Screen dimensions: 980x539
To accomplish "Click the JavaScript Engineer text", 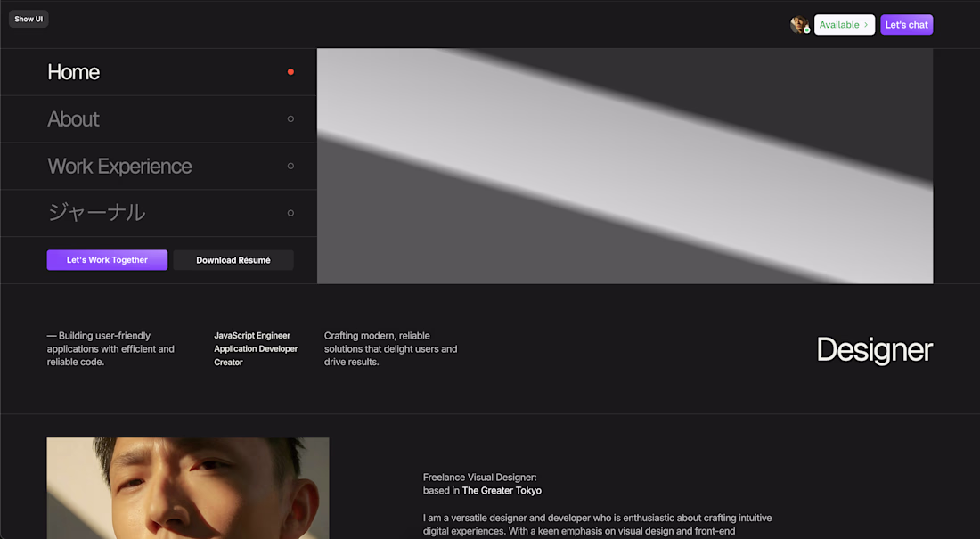I will [252, 336].
